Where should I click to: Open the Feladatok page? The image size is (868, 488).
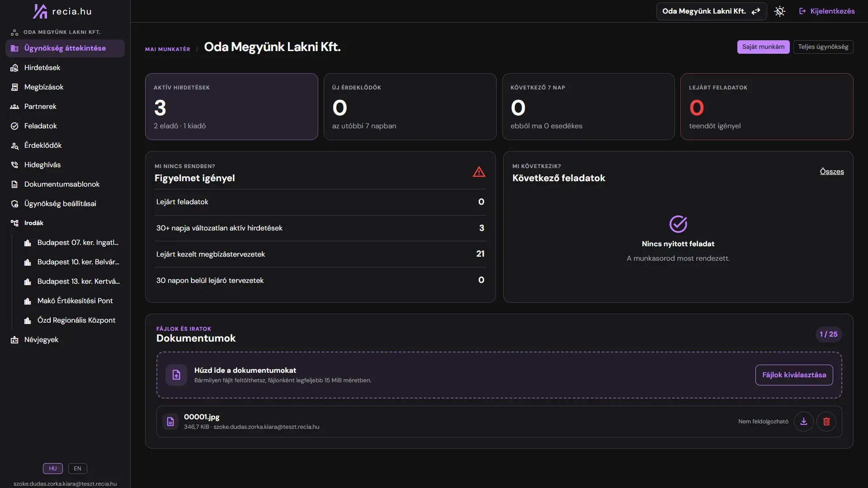tap(65, 126)
